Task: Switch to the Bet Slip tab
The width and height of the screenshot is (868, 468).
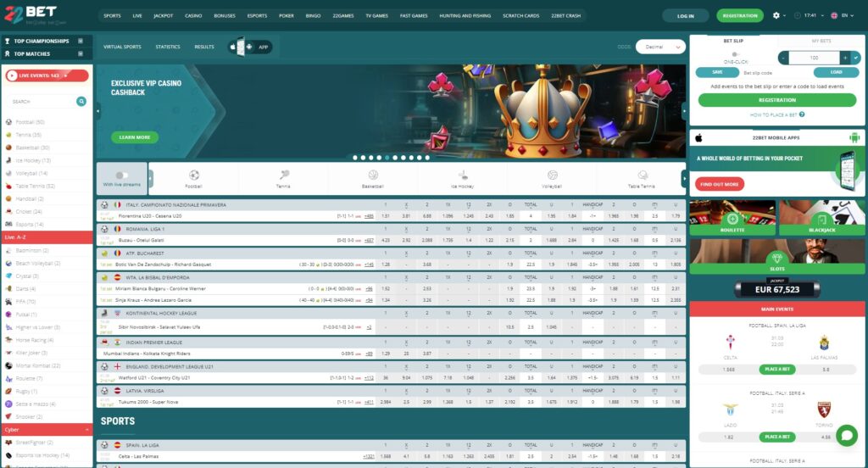Action: pos(733,41)
